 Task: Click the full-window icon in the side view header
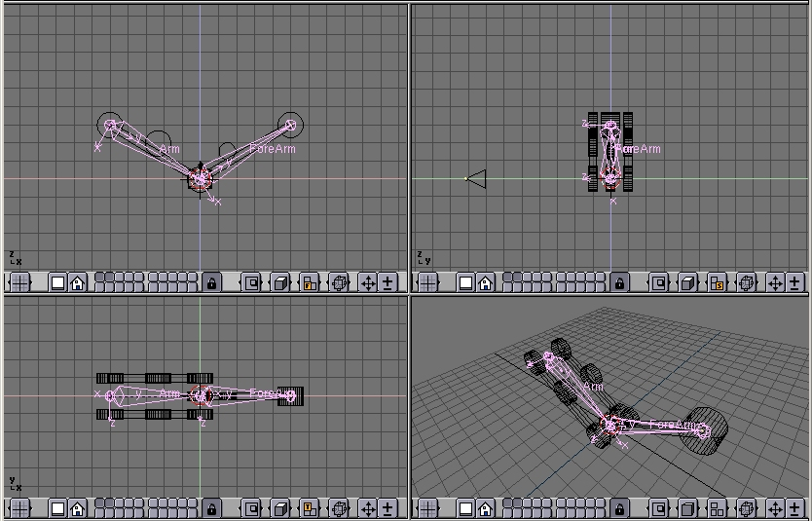pos(466,282)
